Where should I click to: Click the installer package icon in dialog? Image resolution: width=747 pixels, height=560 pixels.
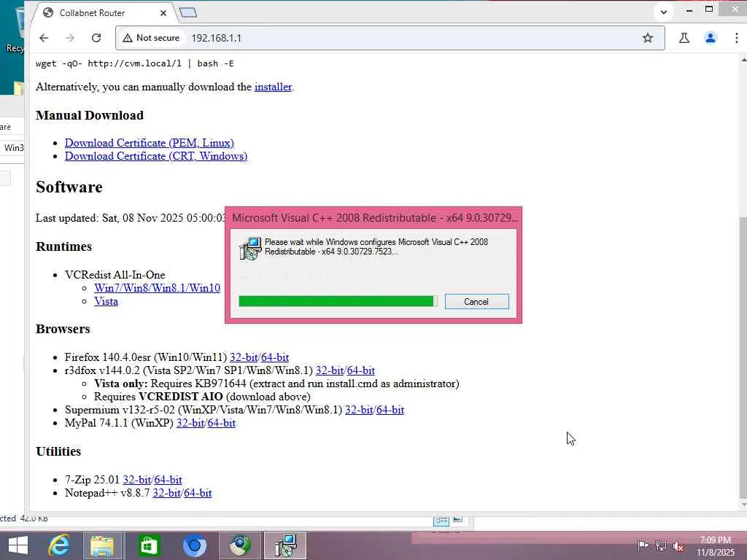[250, 248]
